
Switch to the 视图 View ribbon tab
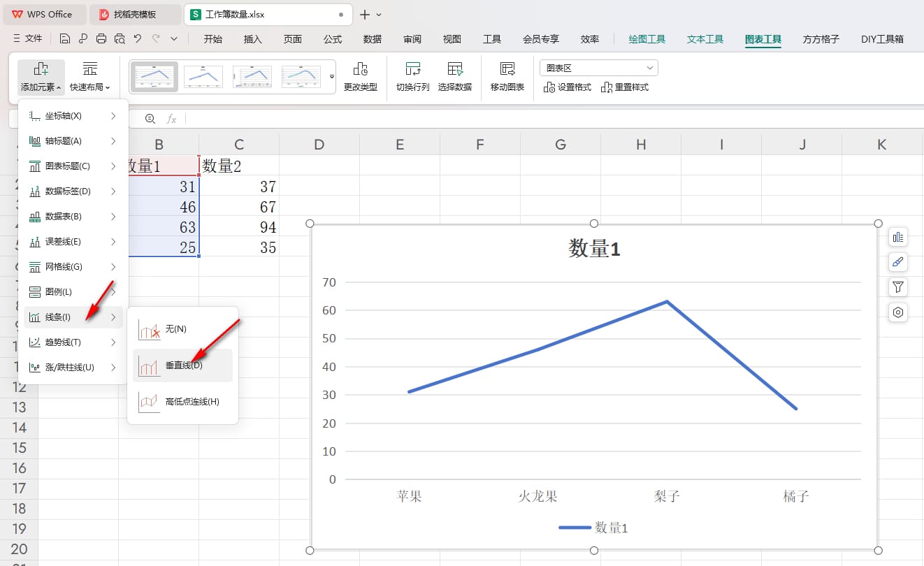(x=452, y=39)
